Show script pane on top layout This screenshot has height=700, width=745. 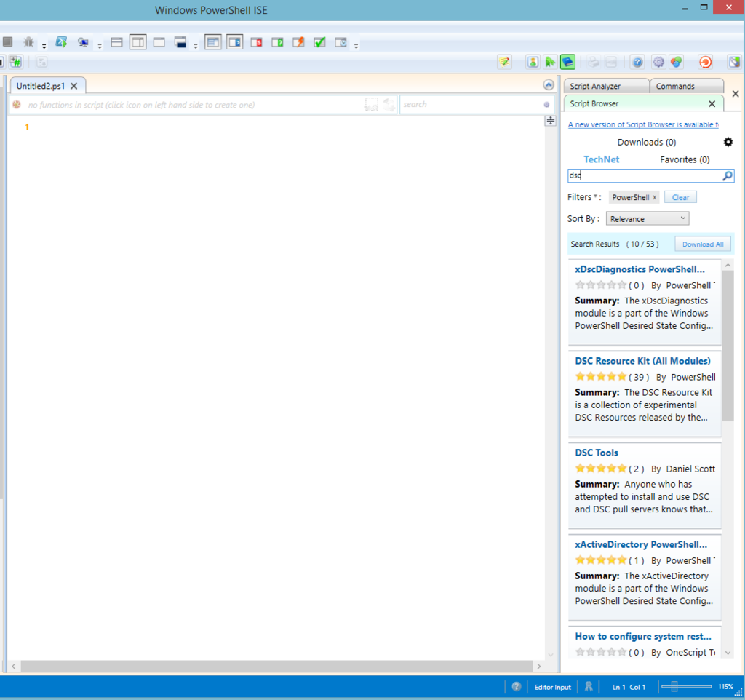(117, 42)
